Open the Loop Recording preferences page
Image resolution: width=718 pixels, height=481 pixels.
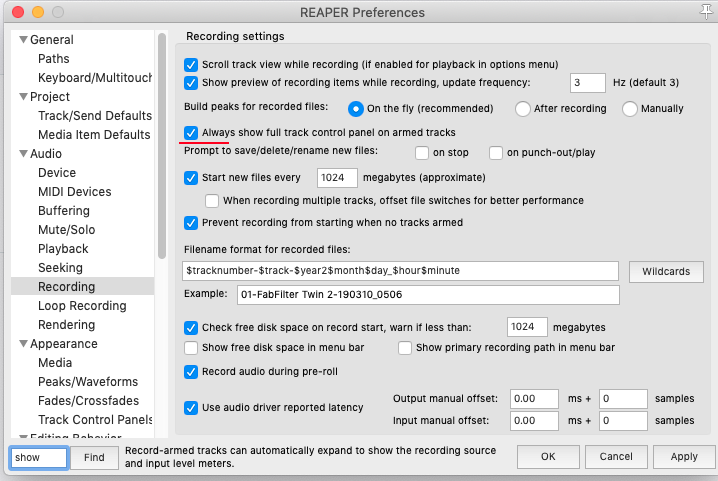(82, 306)
